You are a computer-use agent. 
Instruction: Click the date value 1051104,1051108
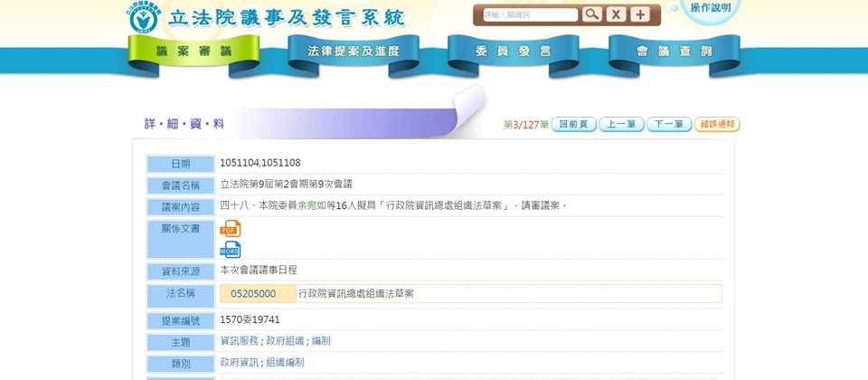pos(260,163)
